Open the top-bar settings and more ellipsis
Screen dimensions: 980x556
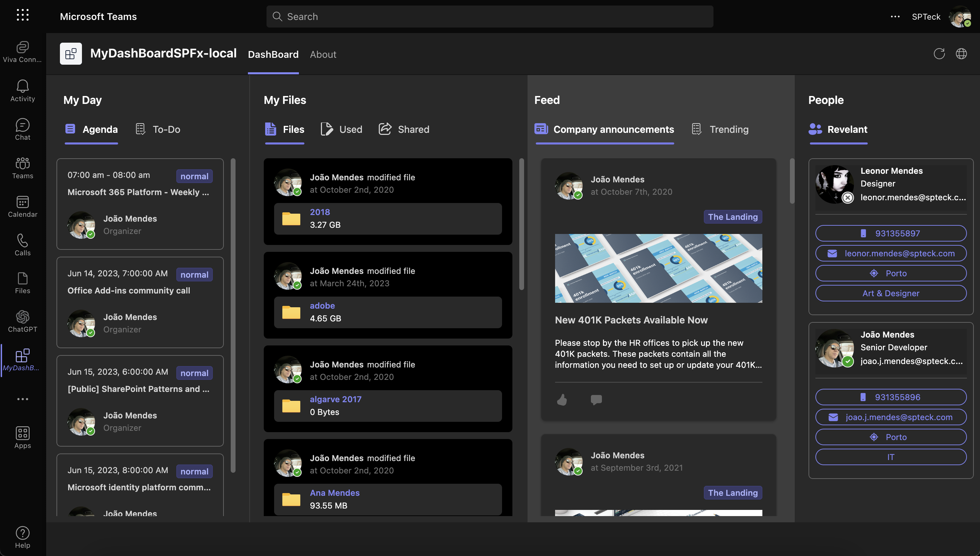(895, 17)
